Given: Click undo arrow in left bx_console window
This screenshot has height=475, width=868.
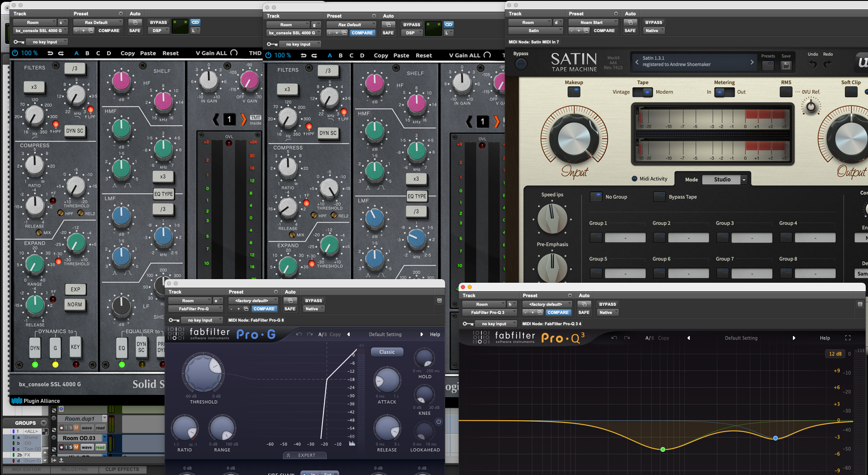Looking at the screenshot, I should click(50, 53).
